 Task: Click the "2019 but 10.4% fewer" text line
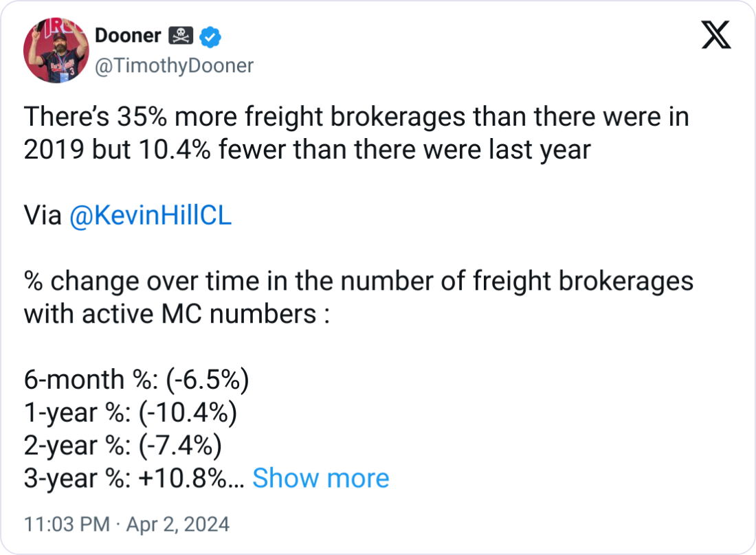307,150
